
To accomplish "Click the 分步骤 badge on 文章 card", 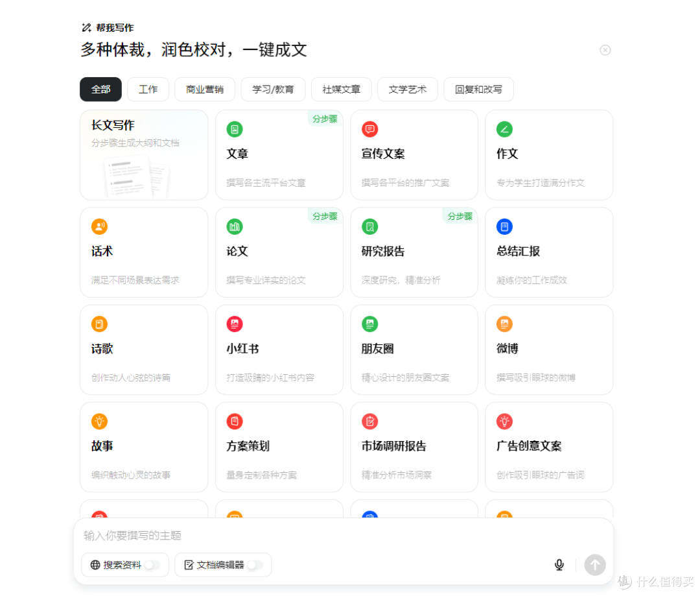I will [x=325, y=119].
